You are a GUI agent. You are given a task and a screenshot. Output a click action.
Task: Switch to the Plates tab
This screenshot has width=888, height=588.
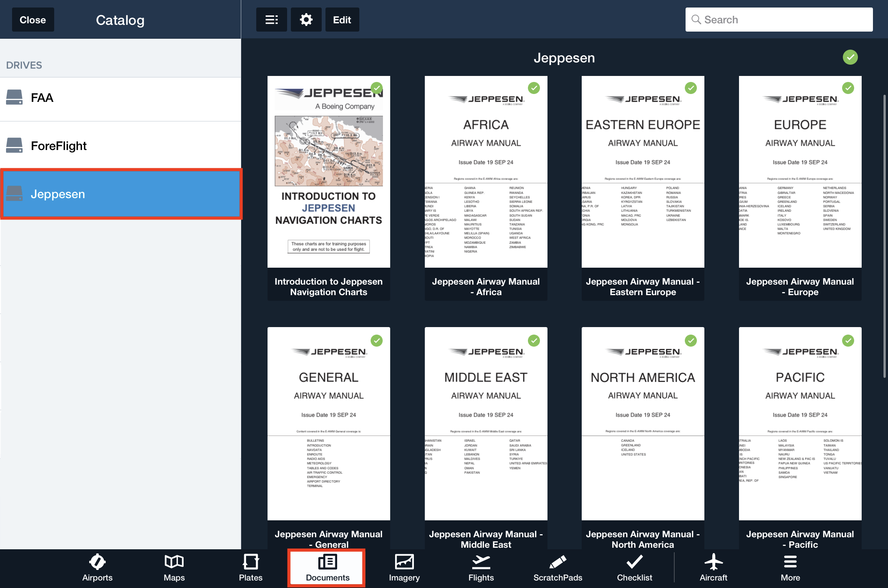coord(251,568)
